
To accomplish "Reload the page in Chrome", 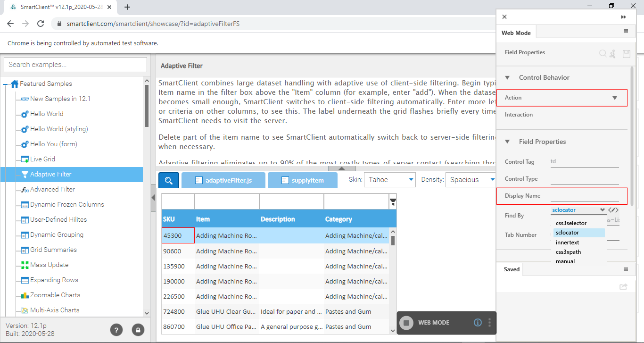I will [x=41, y=24].
